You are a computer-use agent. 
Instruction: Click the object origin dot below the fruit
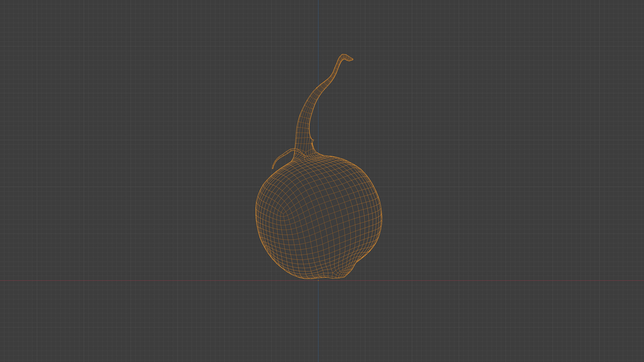318,281
